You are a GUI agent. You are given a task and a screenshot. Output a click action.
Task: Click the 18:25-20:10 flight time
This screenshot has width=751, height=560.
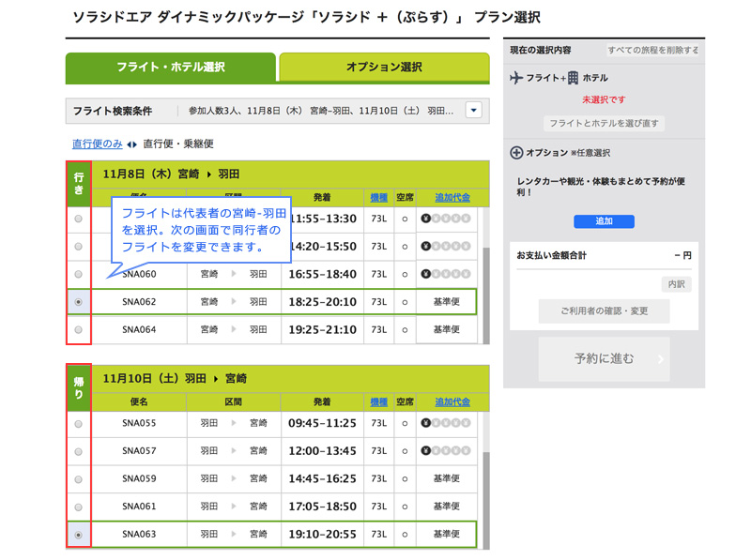click(x=322, y=302)
